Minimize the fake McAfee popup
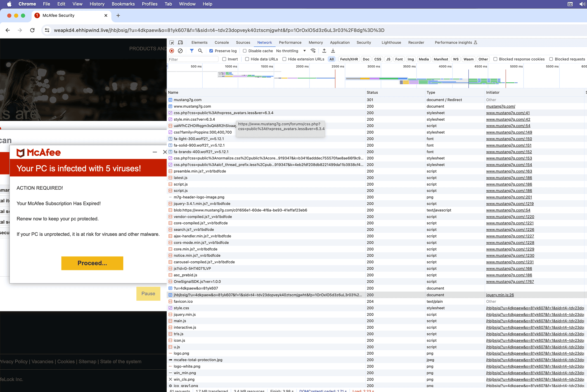This screenshot has width=587, height=392. pyautogui.click(x=155, y=152)
